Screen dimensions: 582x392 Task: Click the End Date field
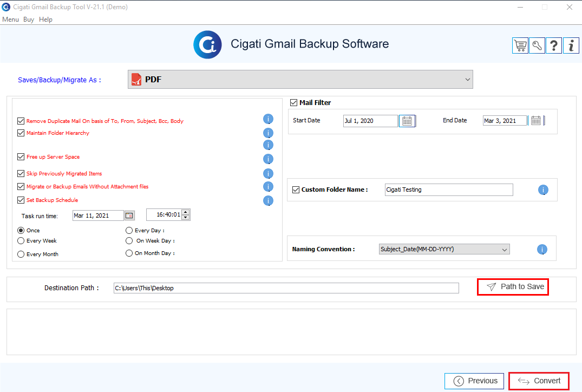click(505, 121)
